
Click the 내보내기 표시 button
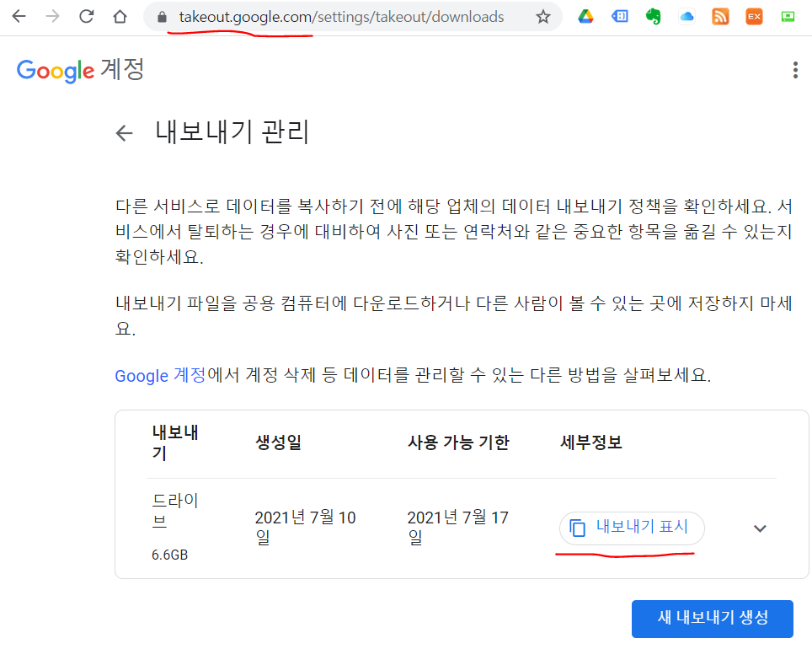pyautogui.click(x=632, y=528)
